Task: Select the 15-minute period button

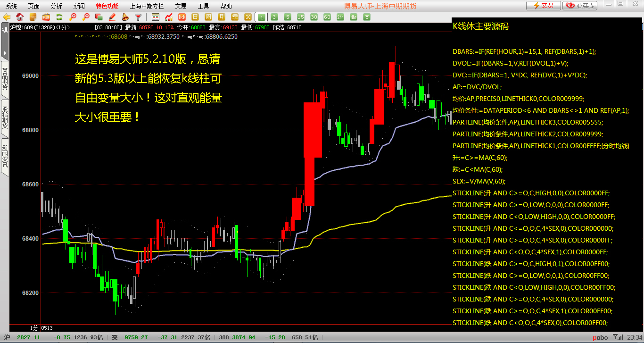Action: pyautogui.click(x=301, y=17)
